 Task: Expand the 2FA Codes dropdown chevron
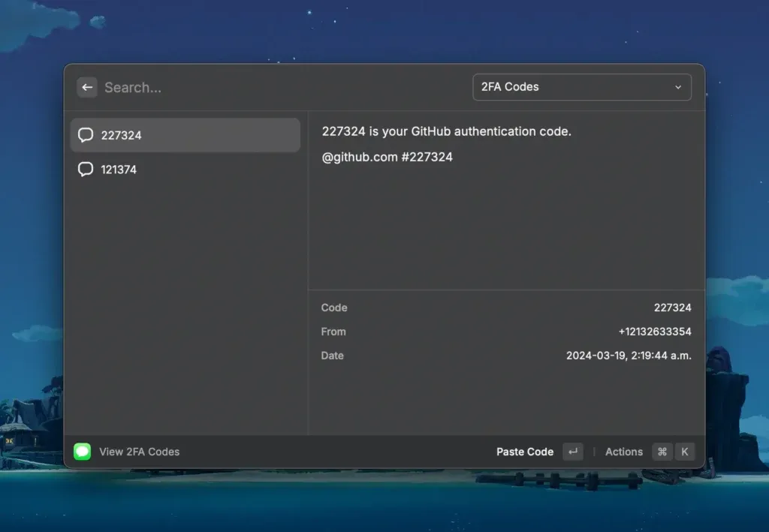point(678,87)
